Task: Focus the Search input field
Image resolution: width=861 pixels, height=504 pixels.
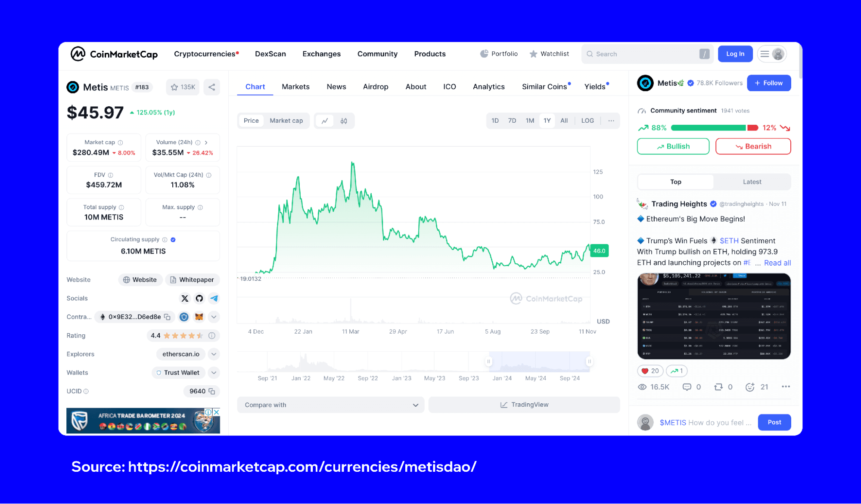Action: coord(647,54)
